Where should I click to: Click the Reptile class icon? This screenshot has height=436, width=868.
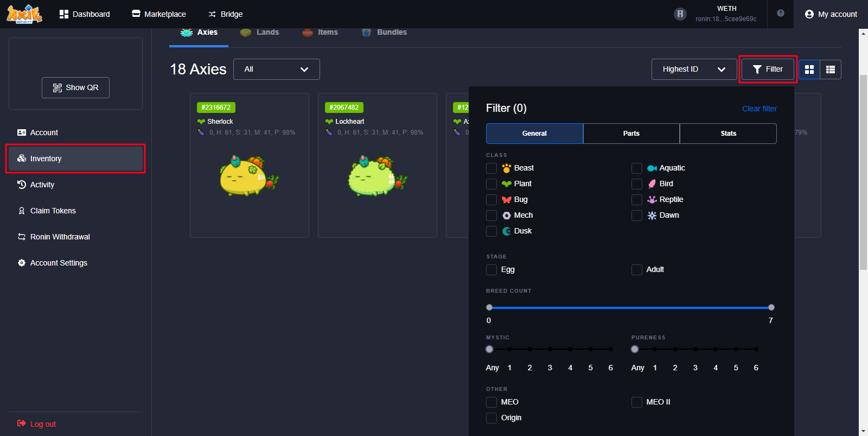click(x=652, y=200)
